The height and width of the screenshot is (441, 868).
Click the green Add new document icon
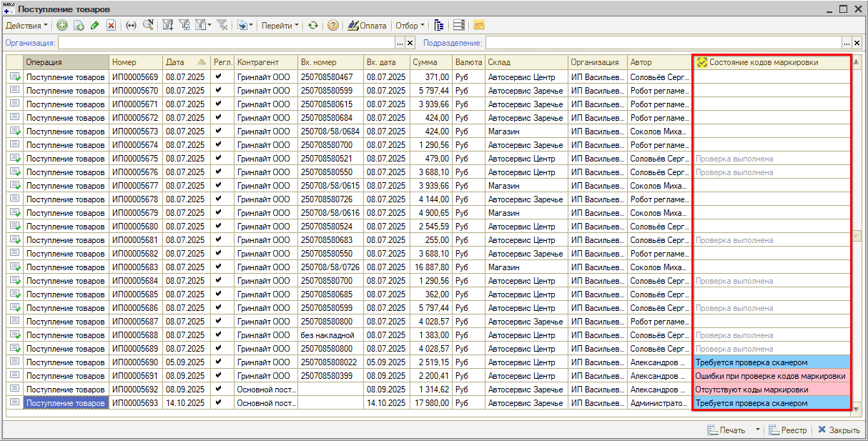tap(62, 26)
